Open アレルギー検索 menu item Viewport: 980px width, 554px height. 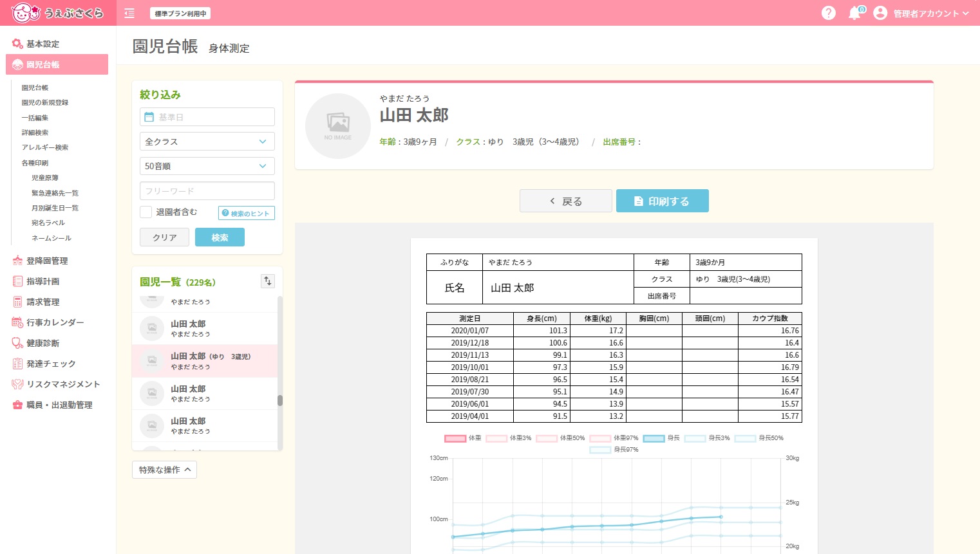point(45,147)
